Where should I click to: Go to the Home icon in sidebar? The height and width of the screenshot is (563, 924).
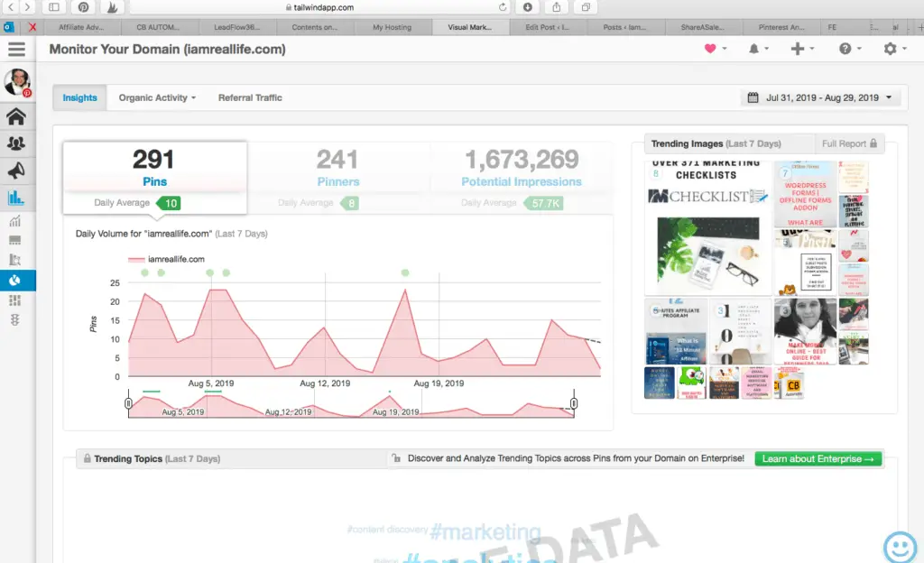16,116
